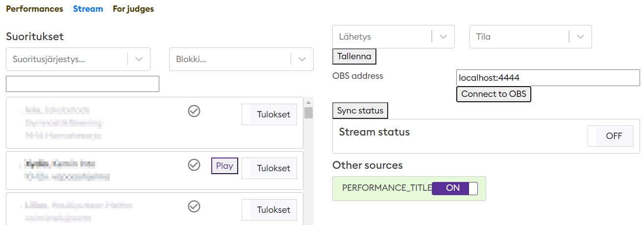Toggle Tulokset on the first performance
The width and height of the screenshot is (644, 225).
click(269, 114)
